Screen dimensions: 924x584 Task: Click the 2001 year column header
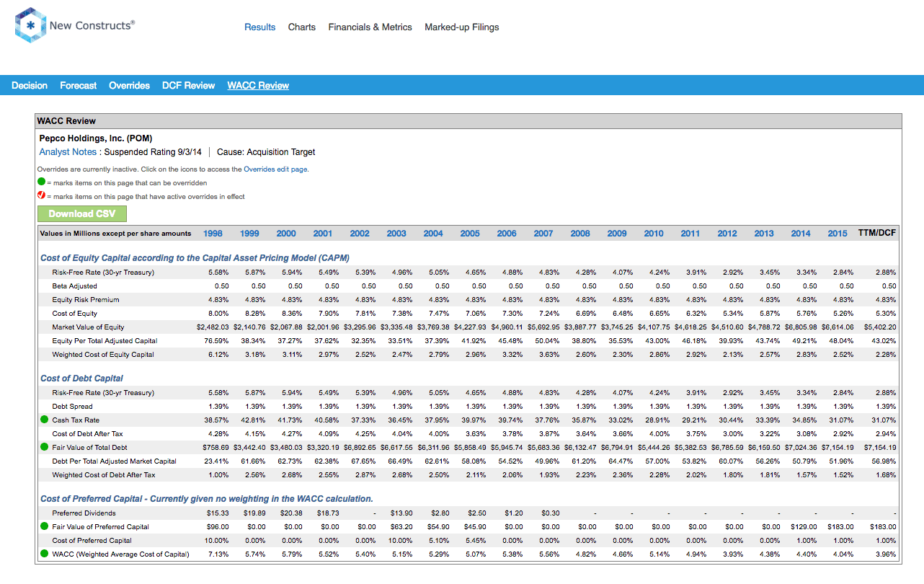pos(323,234)
